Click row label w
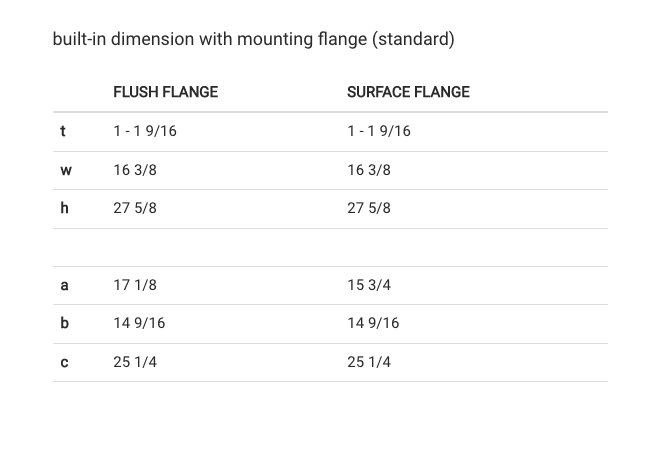The width and height of the screenshot is (653, 466). [66, 170]
